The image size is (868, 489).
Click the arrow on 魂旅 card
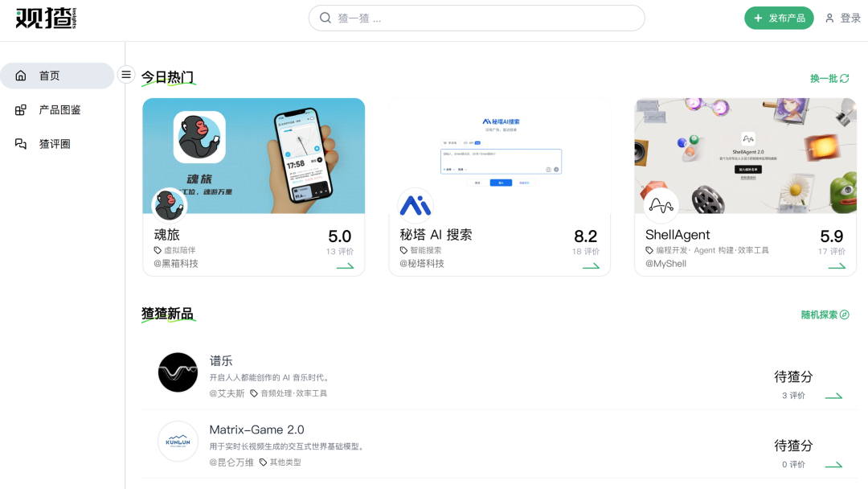click(x=345, y=266)
